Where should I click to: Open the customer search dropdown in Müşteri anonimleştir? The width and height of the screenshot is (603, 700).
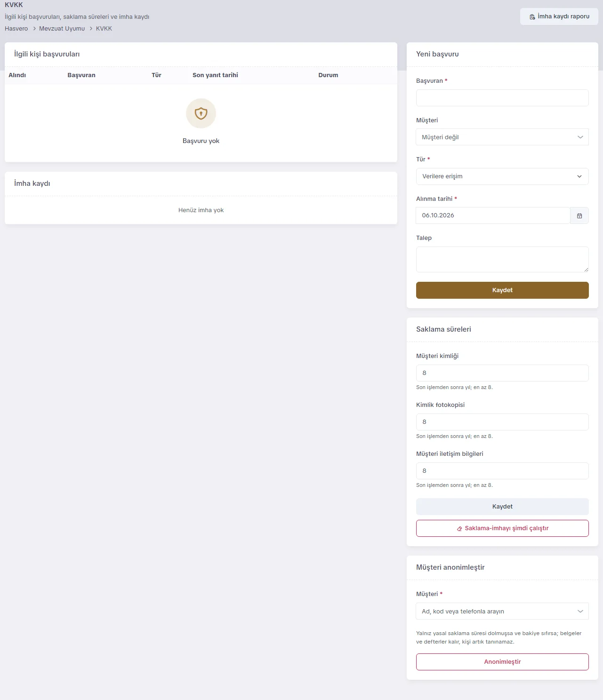(502, 611)
